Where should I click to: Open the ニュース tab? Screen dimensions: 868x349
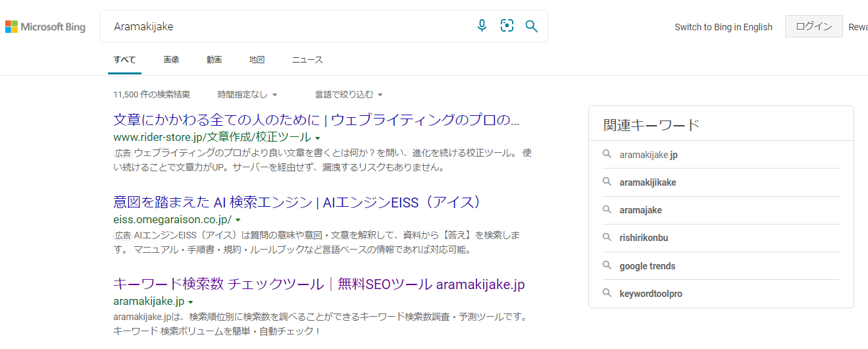point(307,60)
